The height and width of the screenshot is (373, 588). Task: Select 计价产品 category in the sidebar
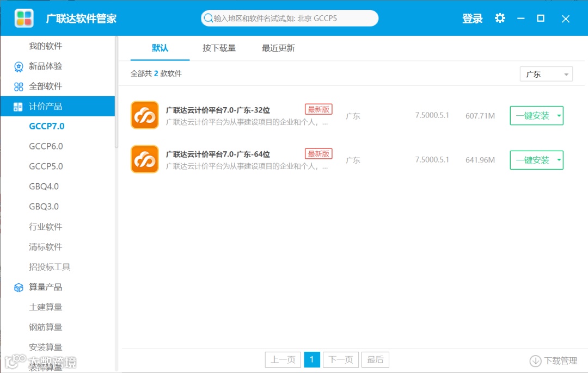(x=58, y=107)
